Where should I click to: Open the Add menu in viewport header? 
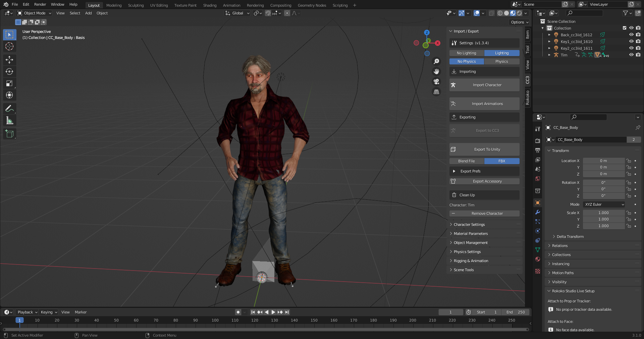point(88,13)
